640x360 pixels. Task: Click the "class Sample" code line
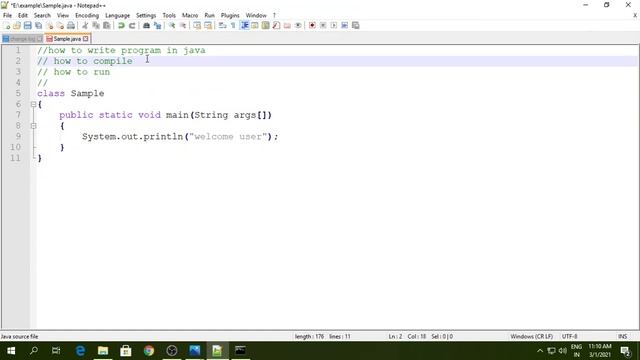pyautogui.click(x=71, y=93)
